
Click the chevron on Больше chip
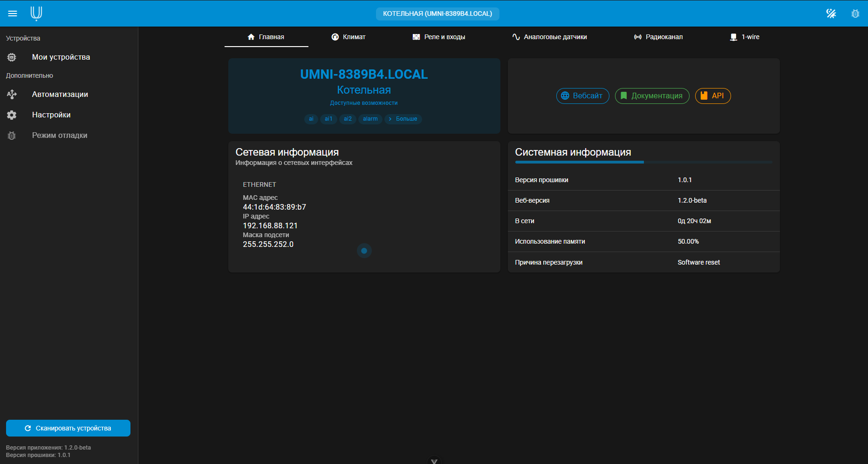click(x=390, y=119)
